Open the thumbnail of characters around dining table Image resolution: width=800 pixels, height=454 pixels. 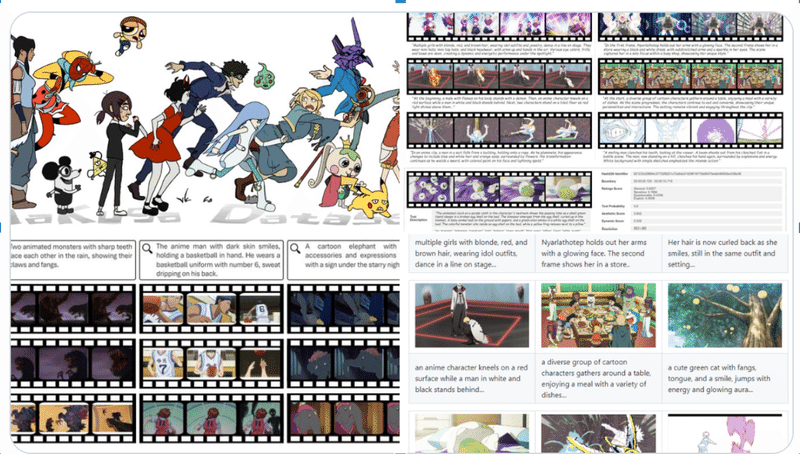pyautogui.click(x=598, y=316)
